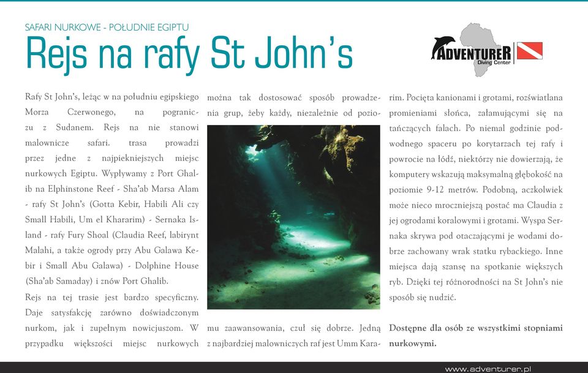Click the line 'nurkowych Egiptu. Wypływamy z Port Ghal-'
Image resolution: width=588 pixels, height=373 pixels.
click(x=111, y=173)
